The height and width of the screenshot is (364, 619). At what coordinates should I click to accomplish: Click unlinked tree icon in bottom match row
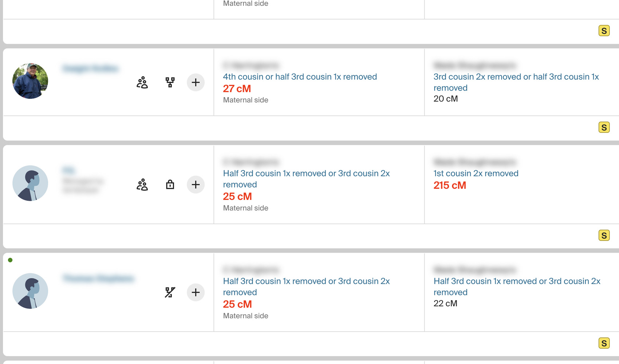click(x=170, y=292)
